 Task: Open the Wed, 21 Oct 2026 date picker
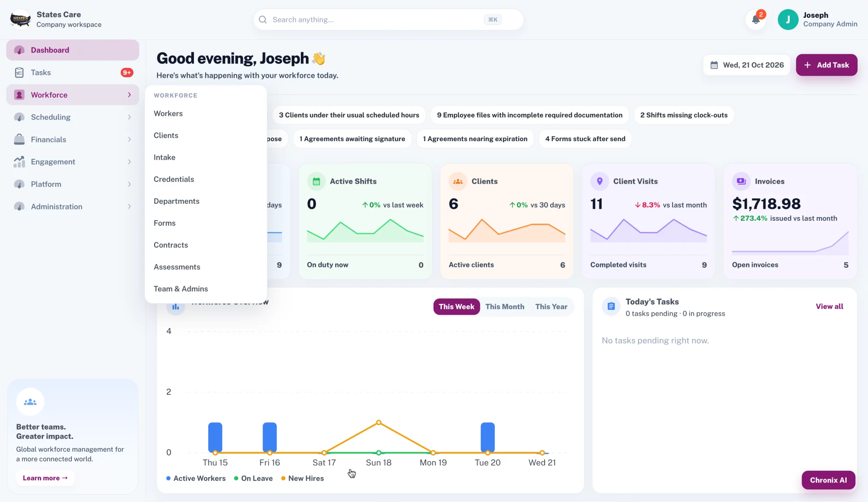746,65
